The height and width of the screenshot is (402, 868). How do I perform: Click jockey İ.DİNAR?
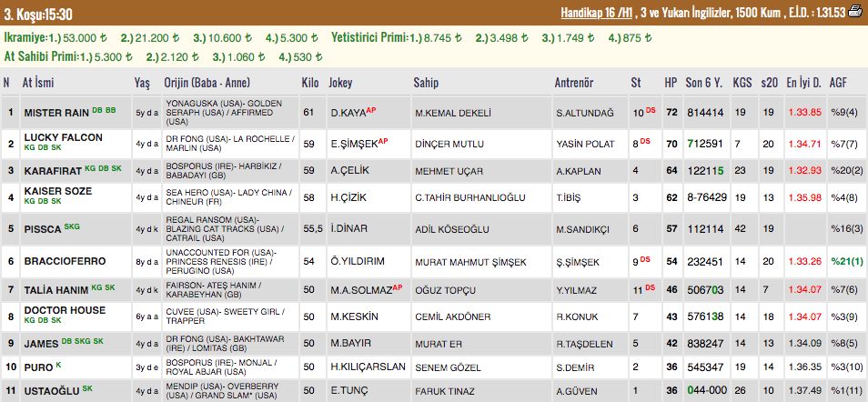point(348,229)
